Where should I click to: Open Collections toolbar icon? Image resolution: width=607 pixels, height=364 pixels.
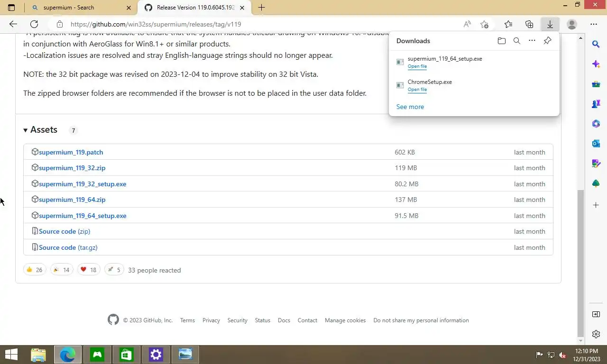[x=529, y=24]
